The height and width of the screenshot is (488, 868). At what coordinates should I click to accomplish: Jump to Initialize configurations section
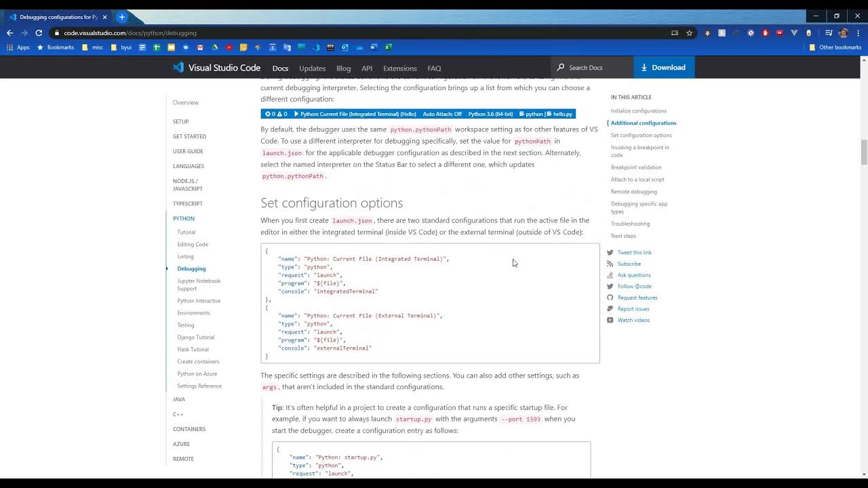[638, 111]
